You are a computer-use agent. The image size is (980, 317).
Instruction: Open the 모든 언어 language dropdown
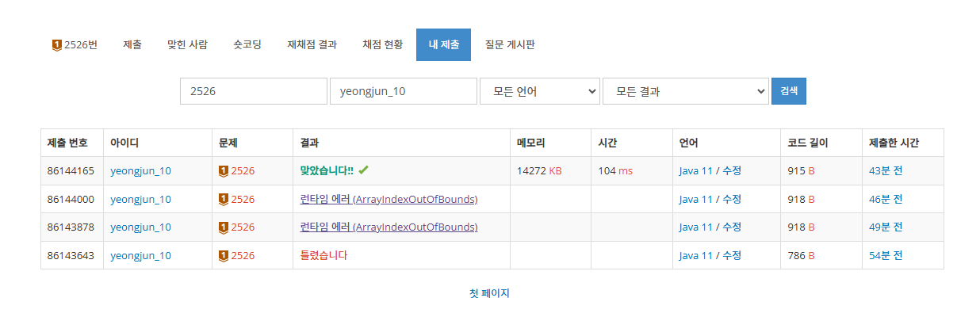(540, 91)
